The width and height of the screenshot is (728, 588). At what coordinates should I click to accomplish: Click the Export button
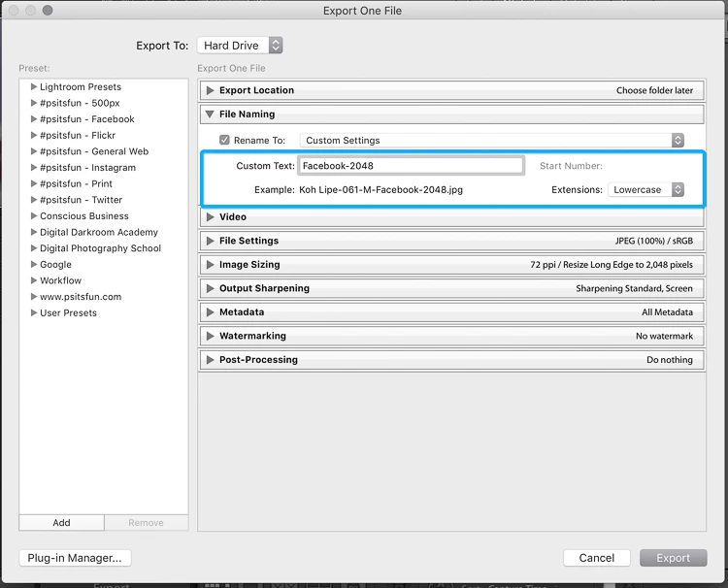click(x=674, y=558)
